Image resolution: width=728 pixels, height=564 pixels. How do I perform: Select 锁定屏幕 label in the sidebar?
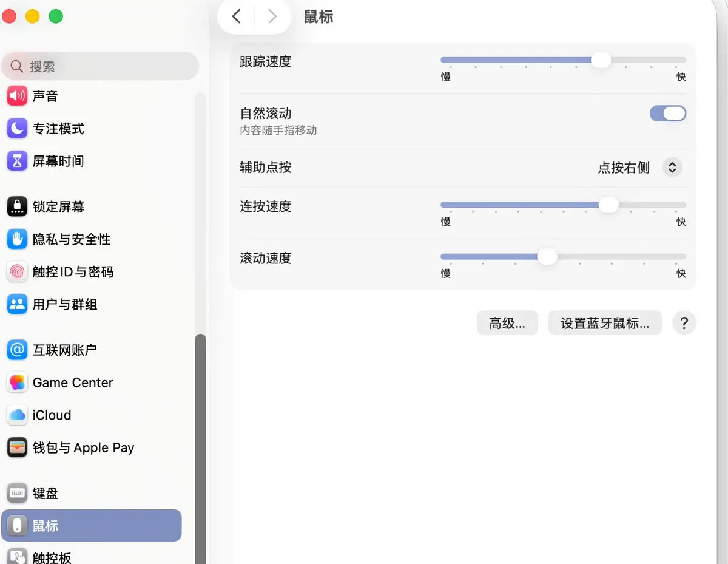[58, 206]
